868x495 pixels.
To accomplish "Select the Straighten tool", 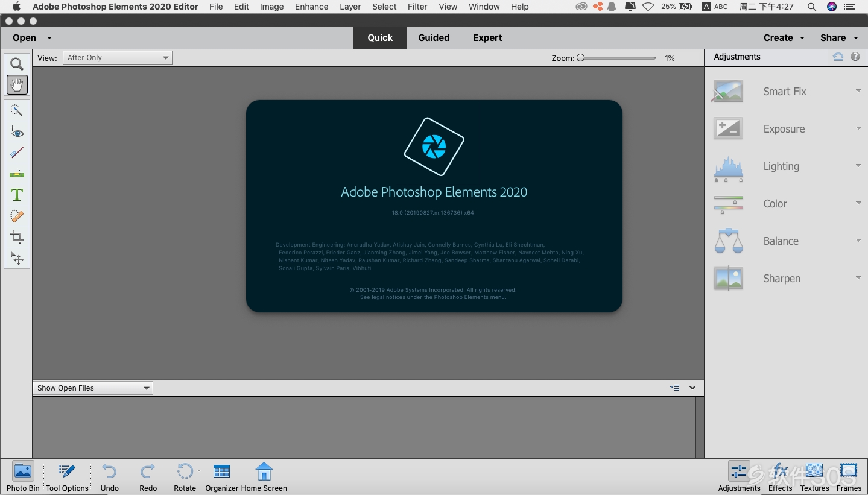I will point(17,174).
